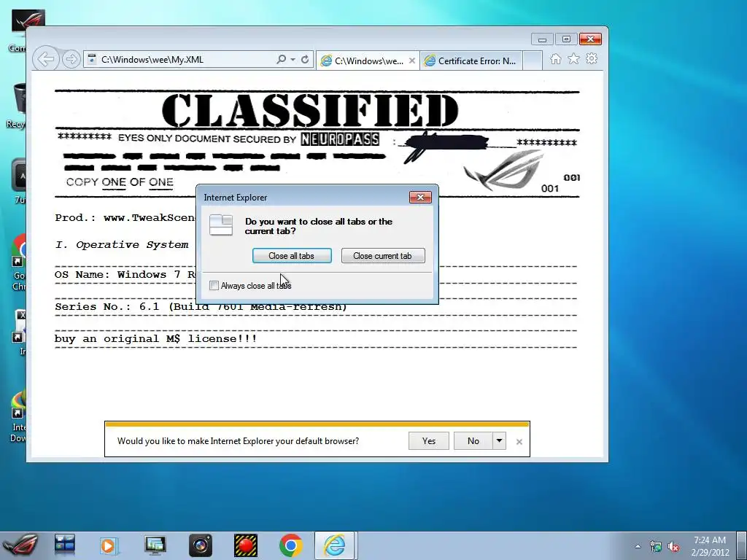Open the monitor app icon on taskbar
747x560 pixels.
pyautogui.click(x=155, y=545)
